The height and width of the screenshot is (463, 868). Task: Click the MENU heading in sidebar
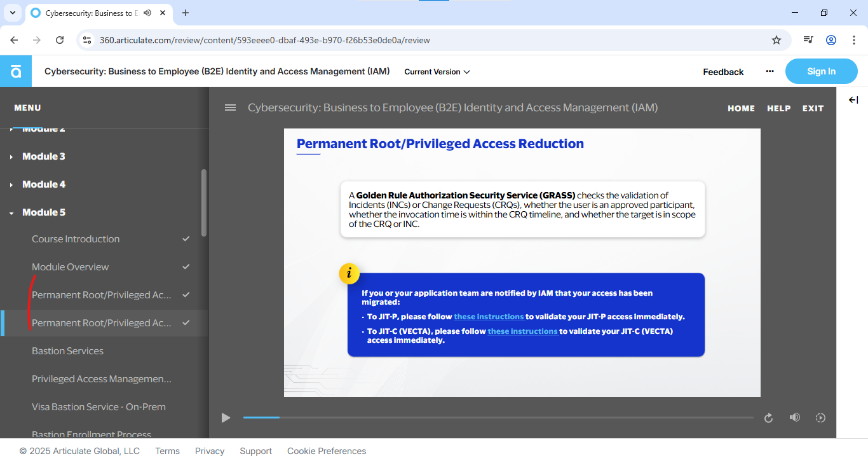[x=27, y=108]
